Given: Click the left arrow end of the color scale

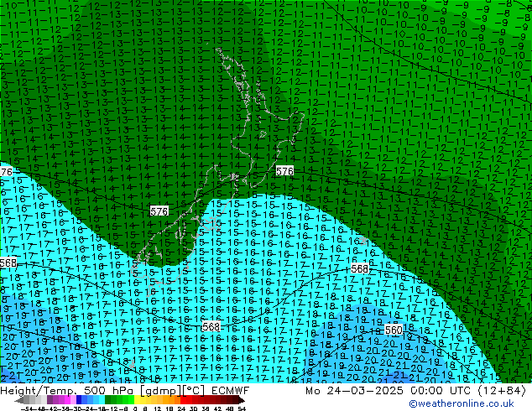Looking at the screenshot, I should click(19, 400).
